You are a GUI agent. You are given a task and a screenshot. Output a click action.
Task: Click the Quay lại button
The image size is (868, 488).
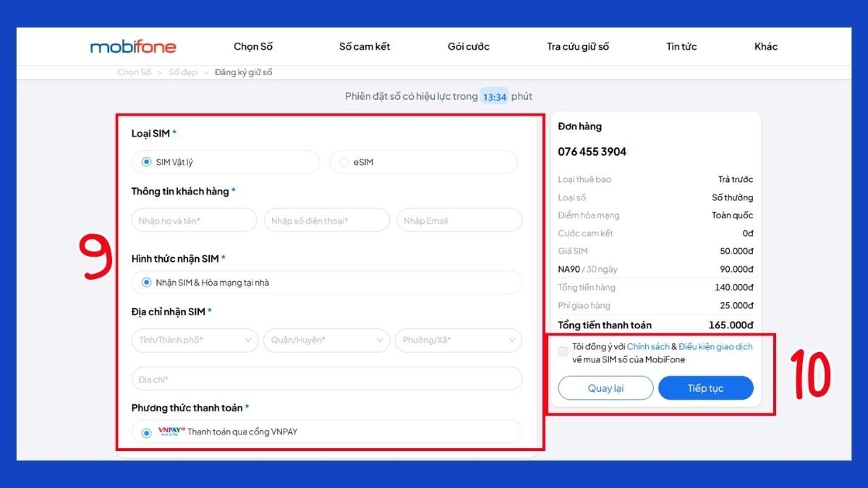(x=605, y=388)
